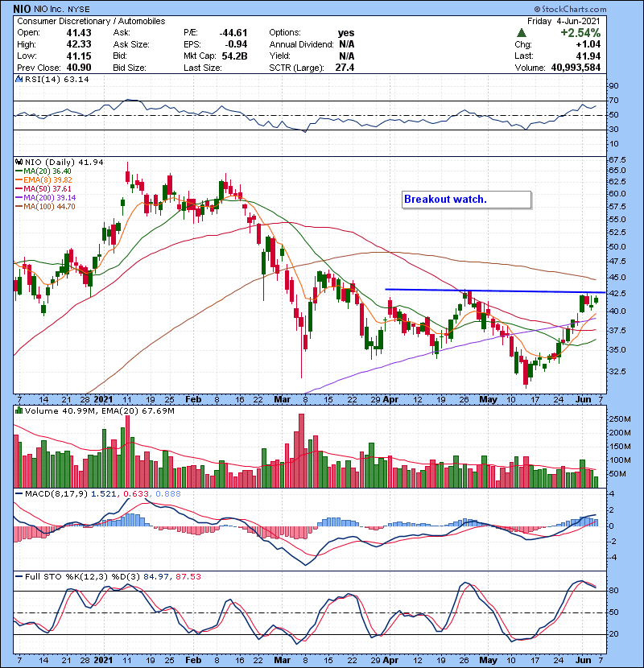Screen dimensions: 644x668
Task: Click the 'Jun' label on the bottom time axis
Action: 584,660
